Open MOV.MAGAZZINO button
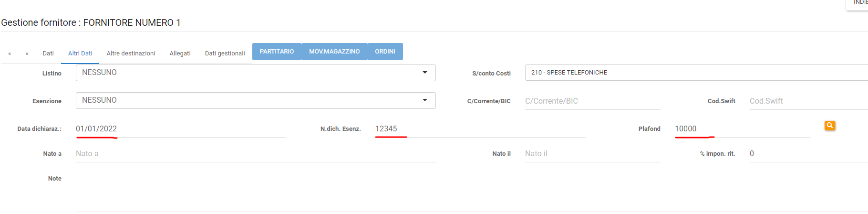868x214 pixels. (x=334, y=52)
